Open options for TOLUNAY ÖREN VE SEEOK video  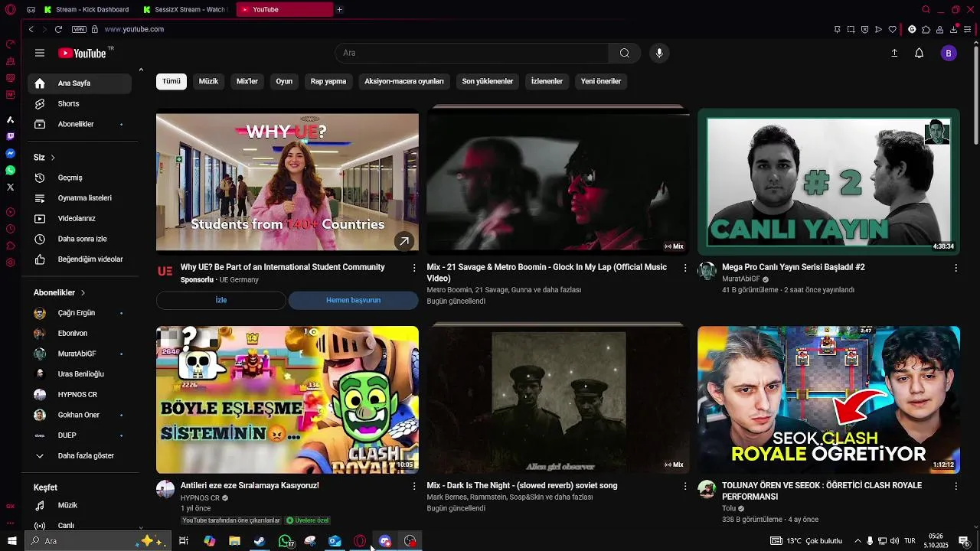point(955,486)
